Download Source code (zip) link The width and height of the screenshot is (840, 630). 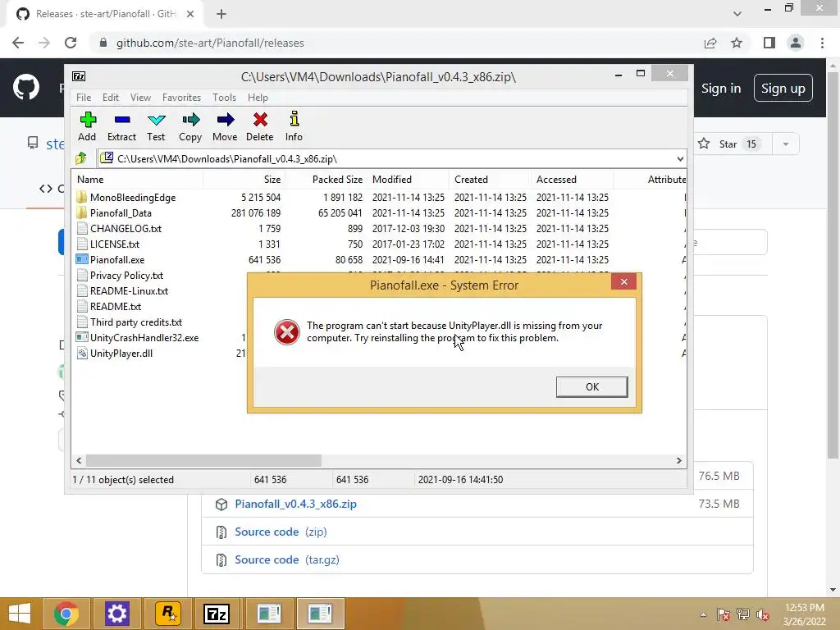(281, 532)
